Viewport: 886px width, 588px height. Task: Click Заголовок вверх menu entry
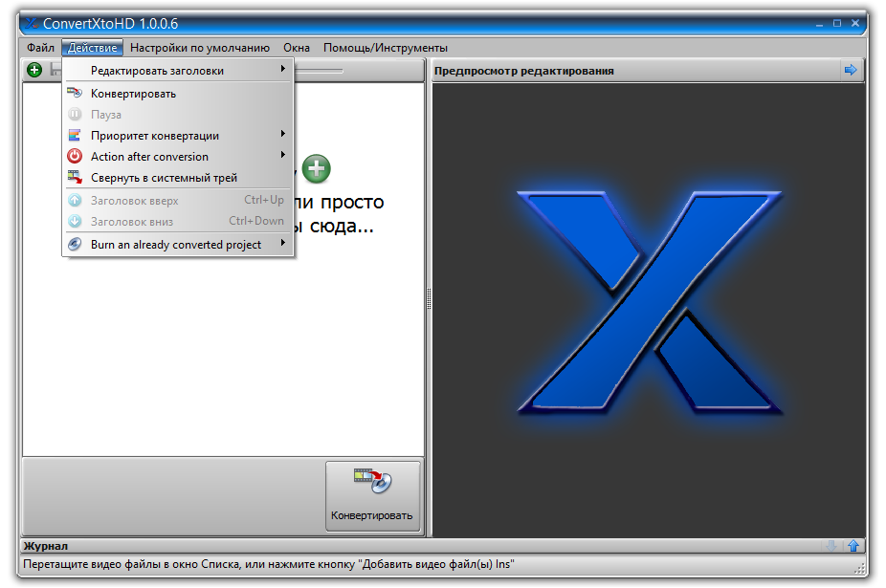178,201
